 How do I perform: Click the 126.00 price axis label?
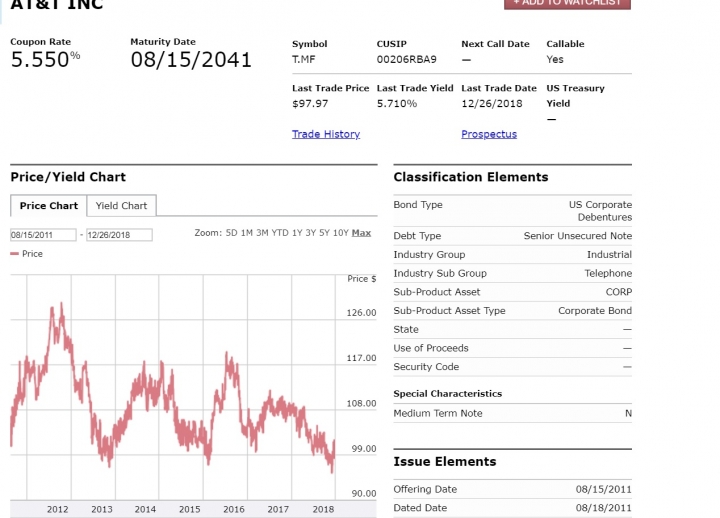click(361, 313)
